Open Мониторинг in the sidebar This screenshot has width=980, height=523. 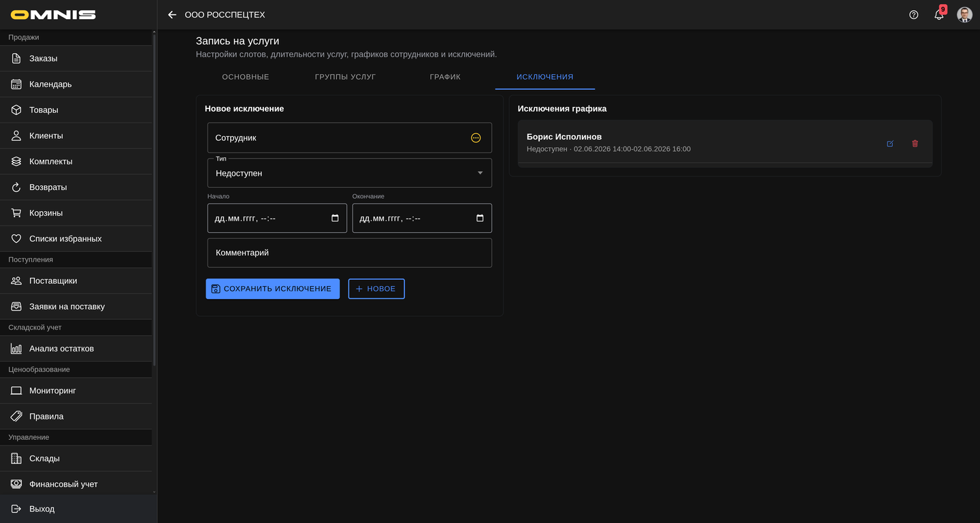coord(76,391)
